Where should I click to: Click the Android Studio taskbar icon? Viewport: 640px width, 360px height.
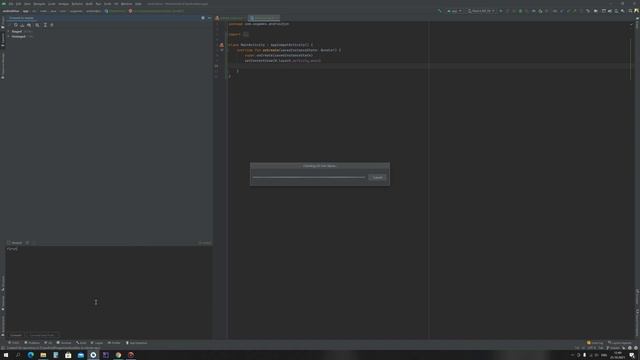pos(93,355)
